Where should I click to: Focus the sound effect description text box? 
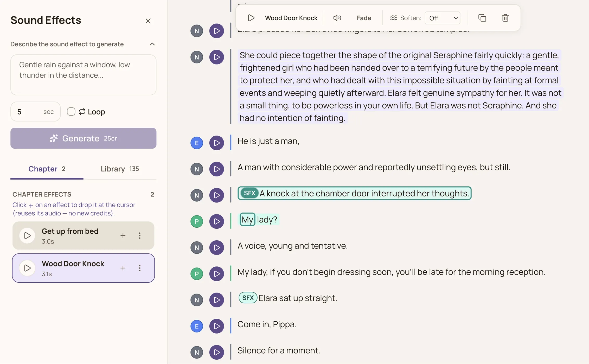click(x=83, y=75)
